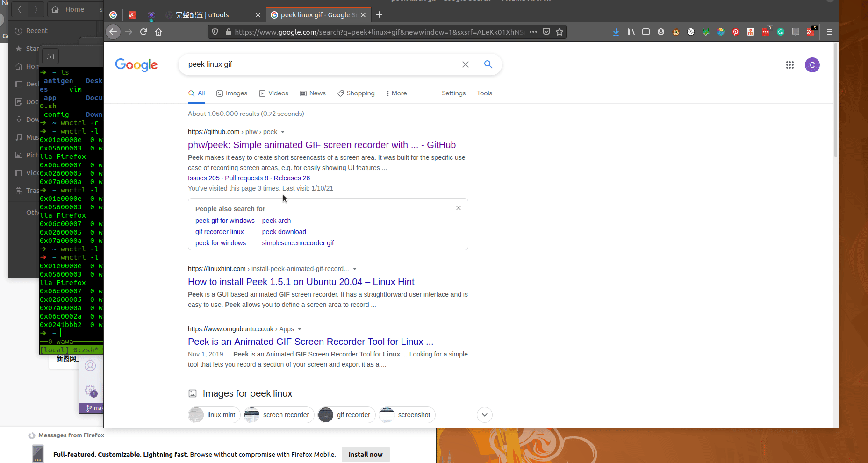The width and height of the screenshot is (868, 463).
Task: Click the Pinterest extension icon
Action: (736, 32)
